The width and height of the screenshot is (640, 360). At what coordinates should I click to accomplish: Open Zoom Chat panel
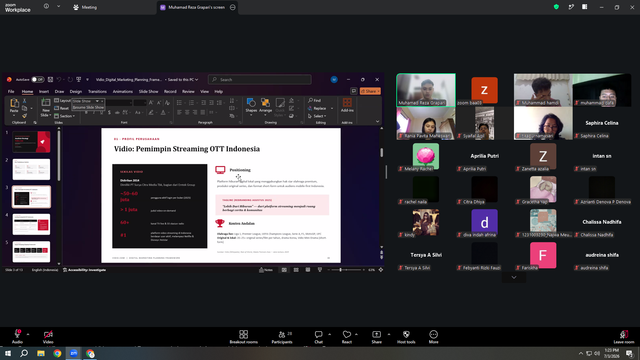pyautogui.click(x=318, y=337)
